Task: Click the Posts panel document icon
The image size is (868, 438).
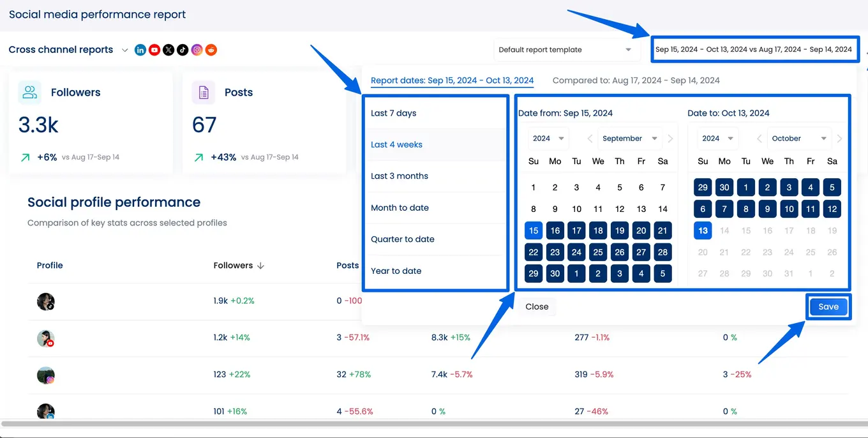Action: click(203, 92)
